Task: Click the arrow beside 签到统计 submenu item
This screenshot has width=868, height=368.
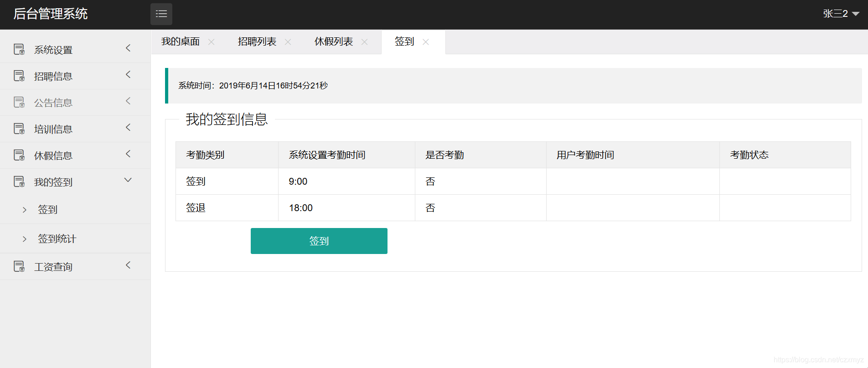Action: (x=25, y=239)
